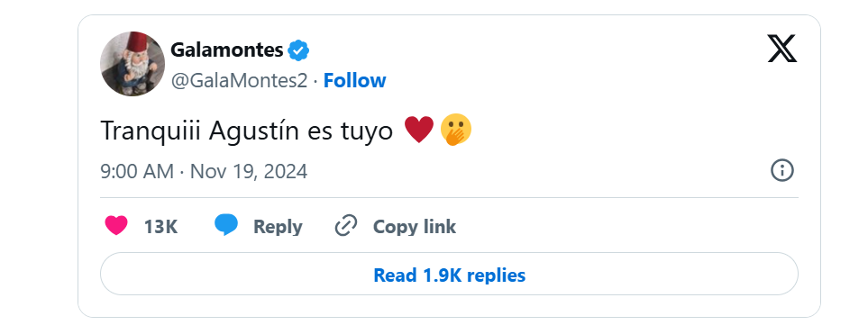Click the red heart emoji in tweet

point(419,130)
